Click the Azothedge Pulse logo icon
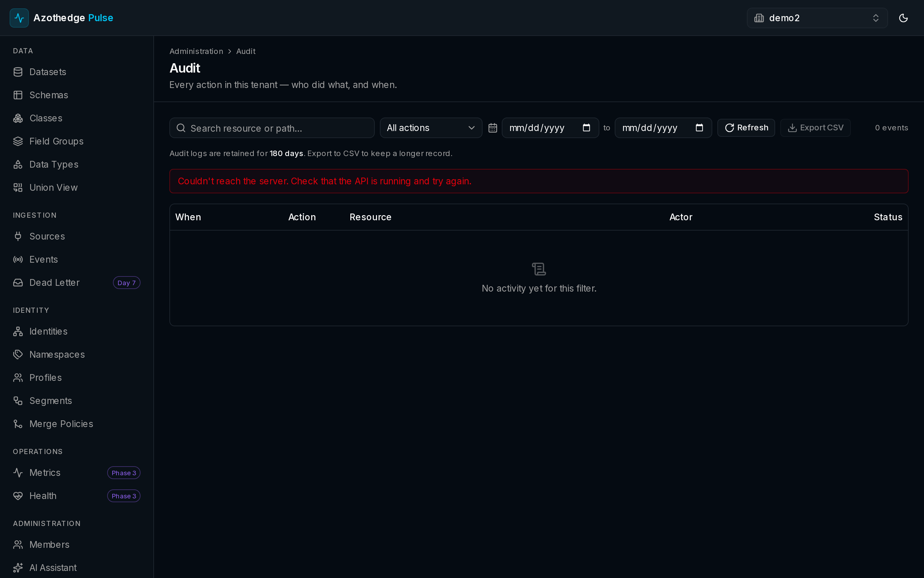The width and height of the screenshot is (924, 578). (x=19, y=18)
